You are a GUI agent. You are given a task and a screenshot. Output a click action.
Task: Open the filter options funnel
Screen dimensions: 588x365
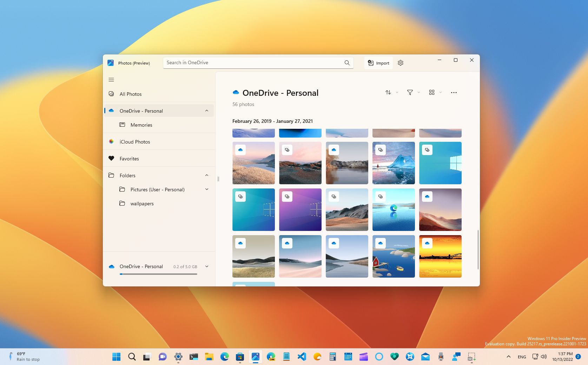click(410, 92)
